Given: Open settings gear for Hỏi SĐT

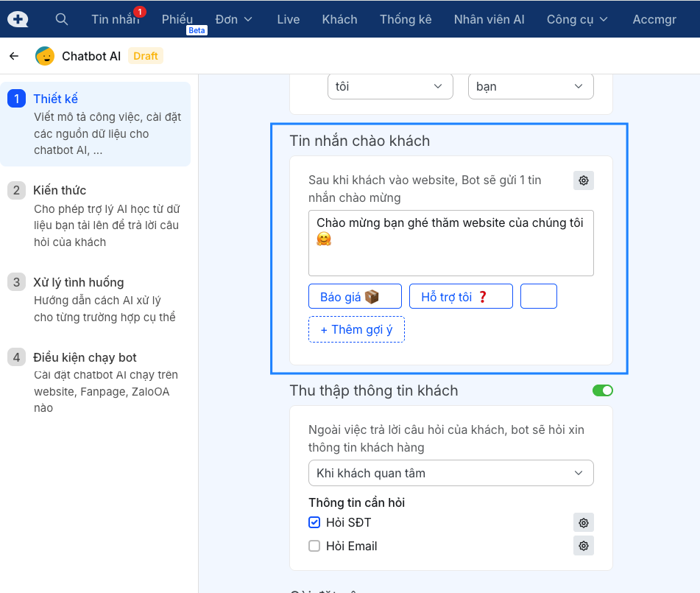Looking at the screenshot, I should pyautogui.click(x=584, y=523).
